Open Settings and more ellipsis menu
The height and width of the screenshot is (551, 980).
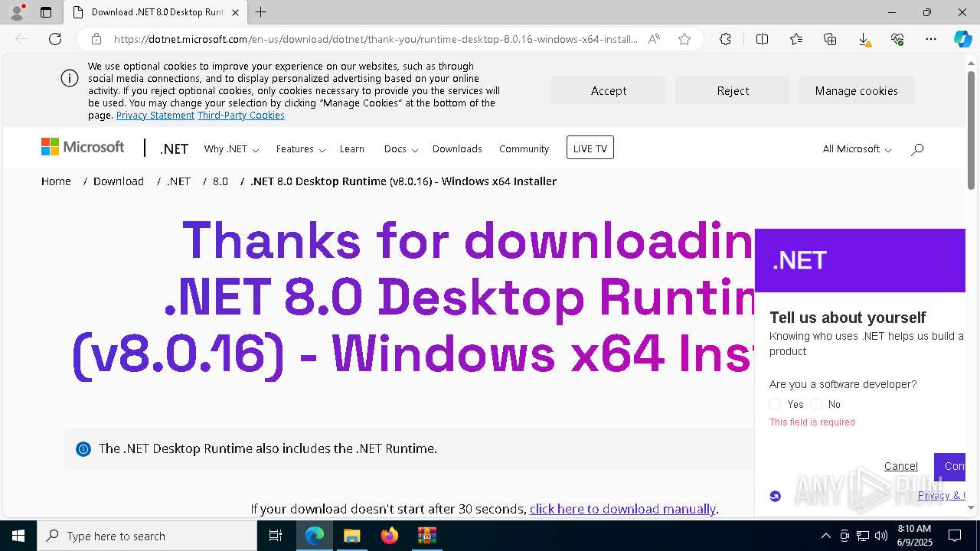931,39
